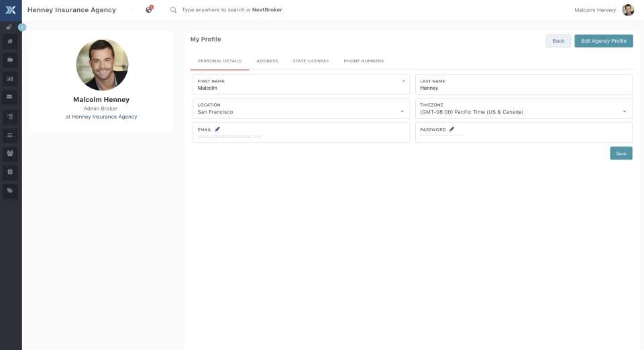Open the Home sidebar icon
The image size is (644, 350).
[x=10, y=42]
